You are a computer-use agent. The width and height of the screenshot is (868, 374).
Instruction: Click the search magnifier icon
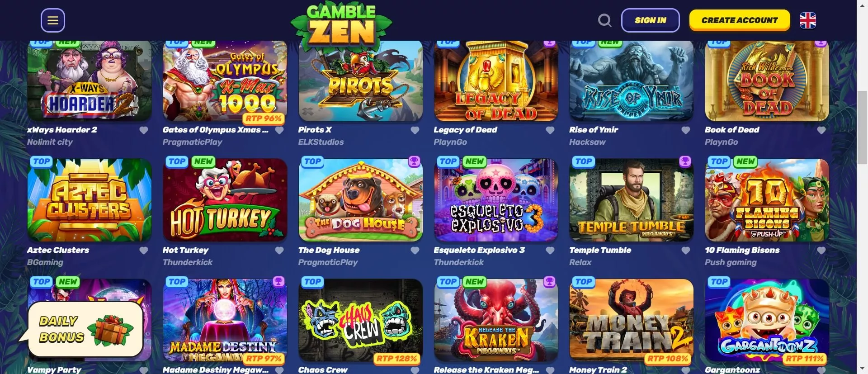[604, 20]
